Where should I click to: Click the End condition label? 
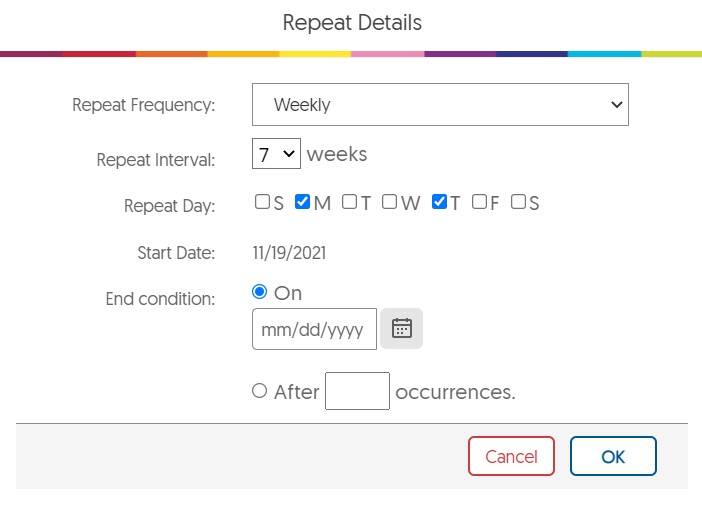[160, 298]
